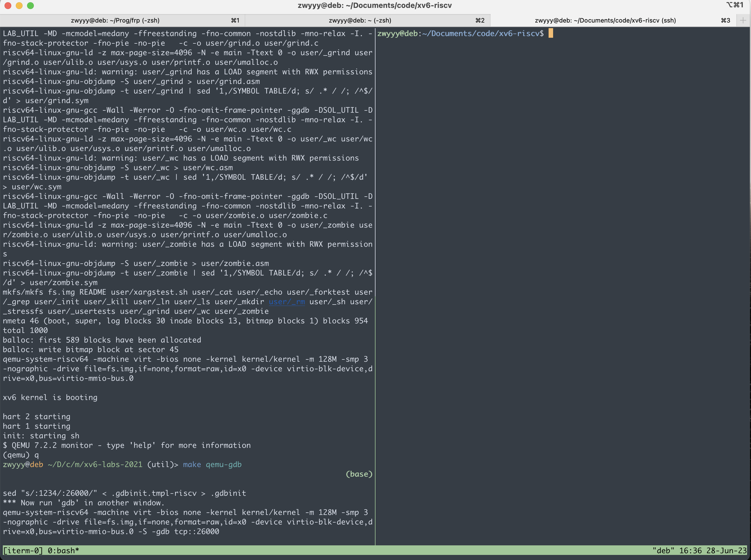Click the 'init: starting sh' line

pos(41,435)
